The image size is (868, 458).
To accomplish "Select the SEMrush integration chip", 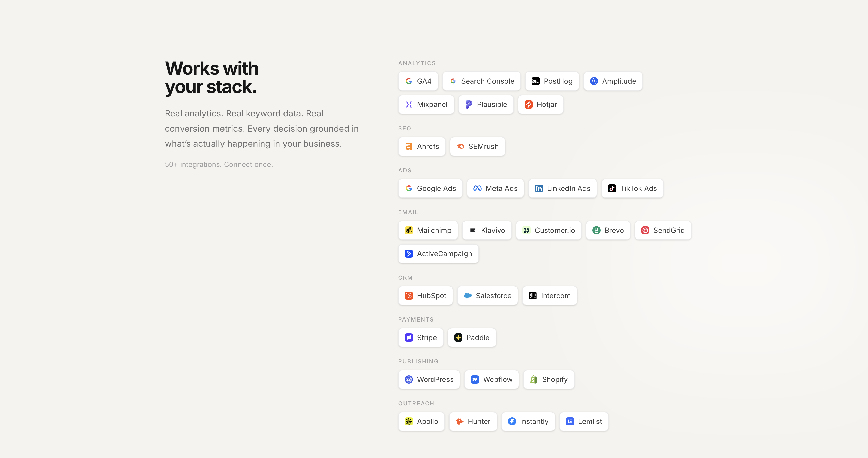I will pos(477,146).
